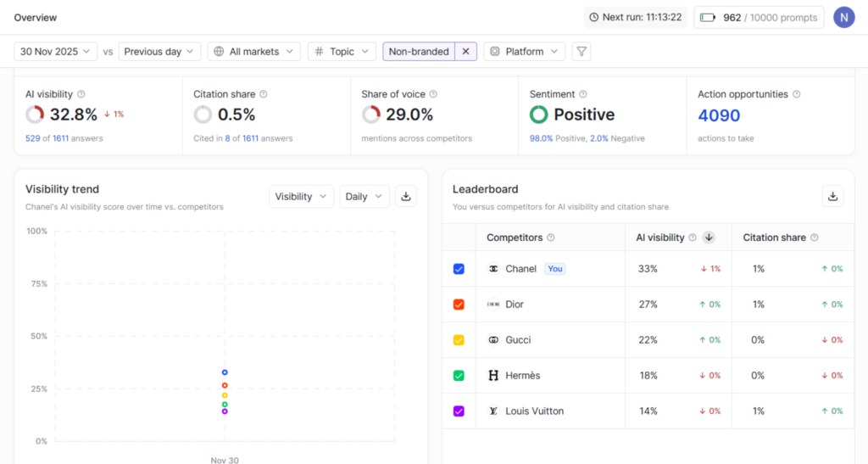Uncheck the Dior competitor checkbox
The width and height of the screenshot is (868, 464).
459,305
